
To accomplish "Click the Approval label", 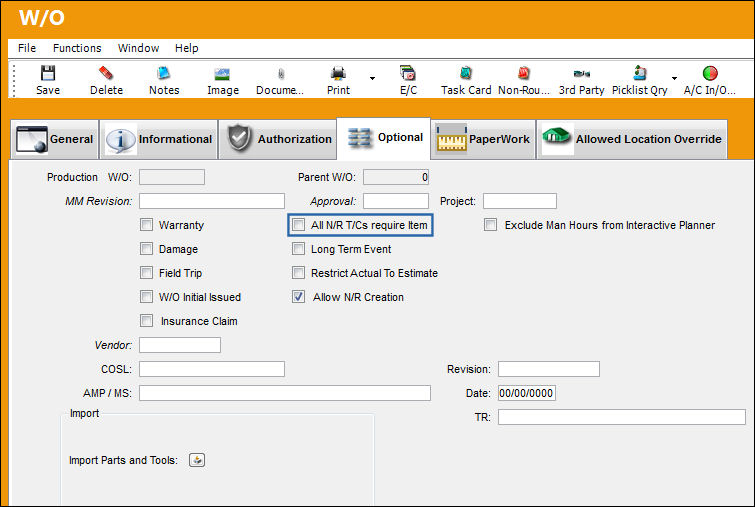I will (x=333, y=201).
